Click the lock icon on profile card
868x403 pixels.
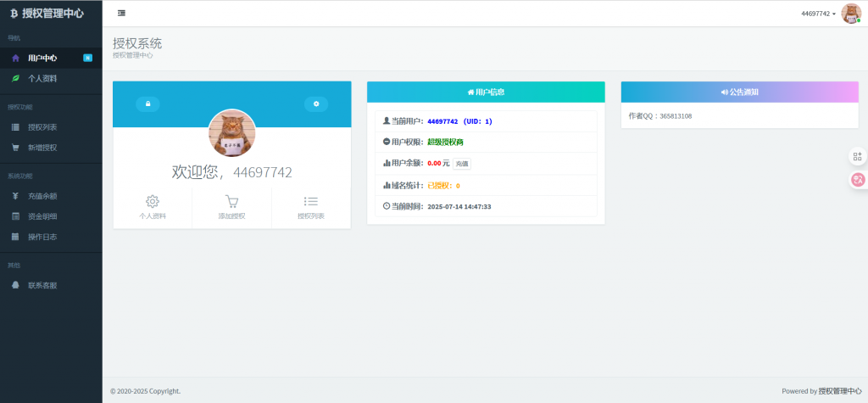click(x=147, y=104)
